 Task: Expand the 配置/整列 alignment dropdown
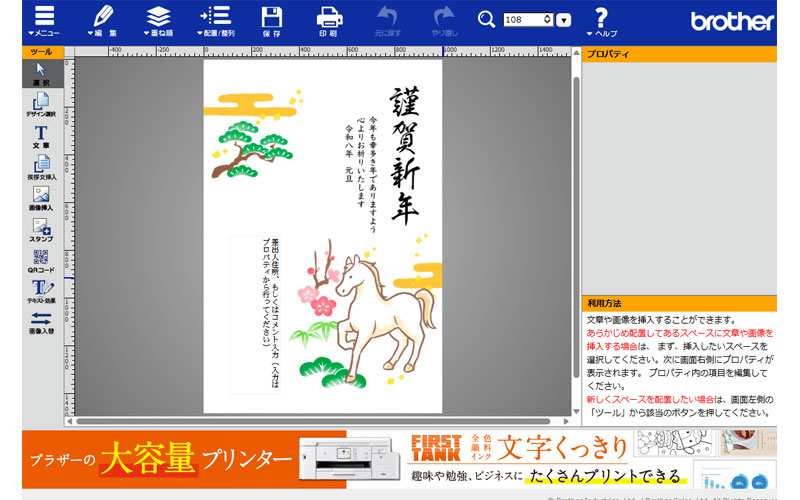[214, 20]
